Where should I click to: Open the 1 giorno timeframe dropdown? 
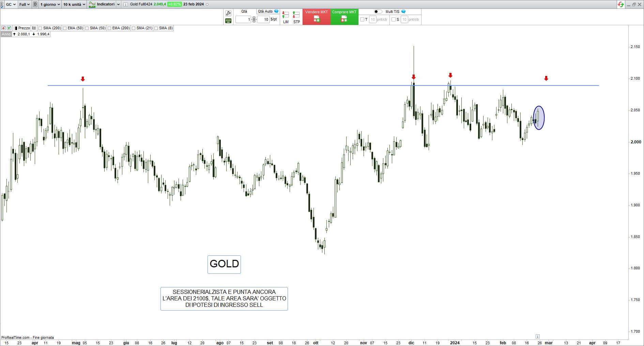tap(50, 4)
